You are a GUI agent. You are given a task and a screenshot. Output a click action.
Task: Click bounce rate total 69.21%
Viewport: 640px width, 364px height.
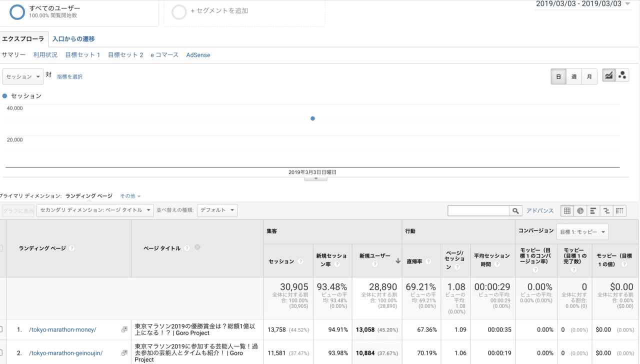[x=421, y=287]
